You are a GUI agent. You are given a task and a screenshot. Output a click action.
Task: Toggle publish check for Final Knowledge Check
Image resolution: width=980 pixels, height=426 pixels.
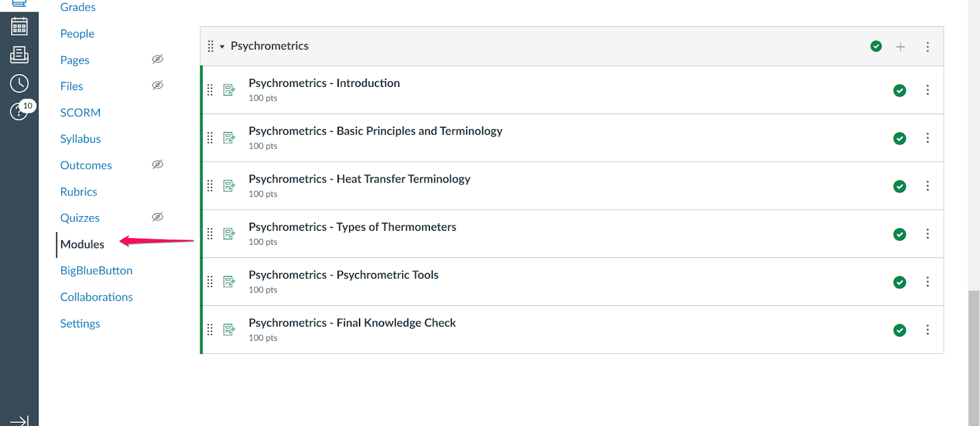click(x=899, y=331)
